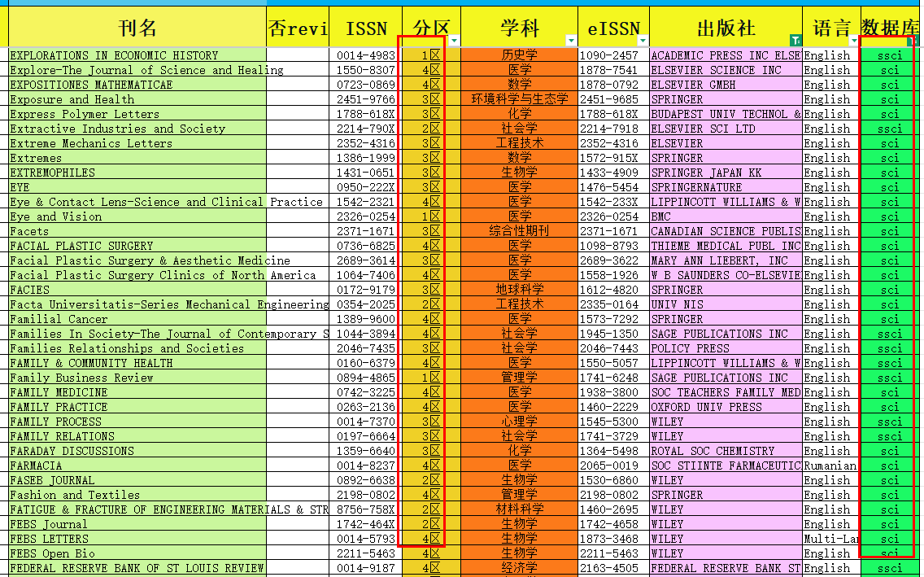Open the active filter icon on 出版社 column
The height and width of the screenshot is (577, 924).
point(795,40)
